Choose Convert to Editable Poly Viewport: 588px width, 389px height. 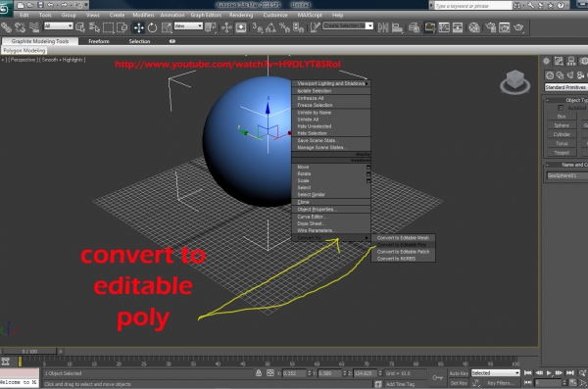pos(403,245)
